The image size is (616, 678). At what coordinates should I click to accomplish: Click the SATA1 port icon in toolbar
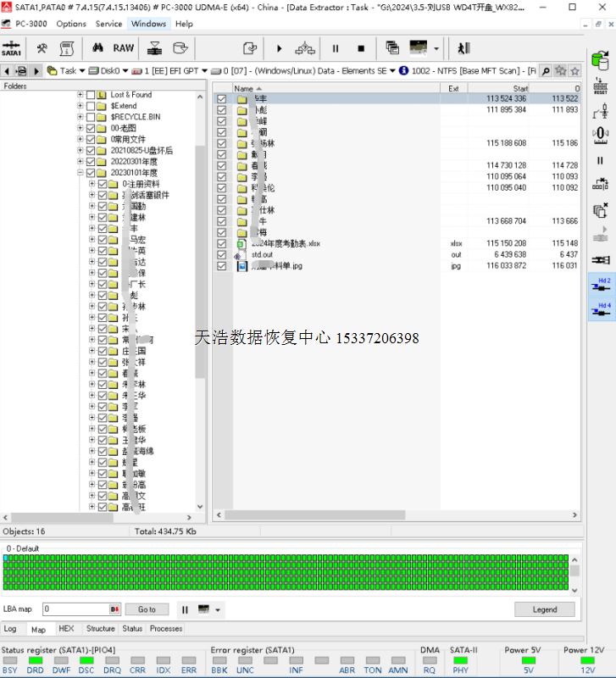coord(12,48)
